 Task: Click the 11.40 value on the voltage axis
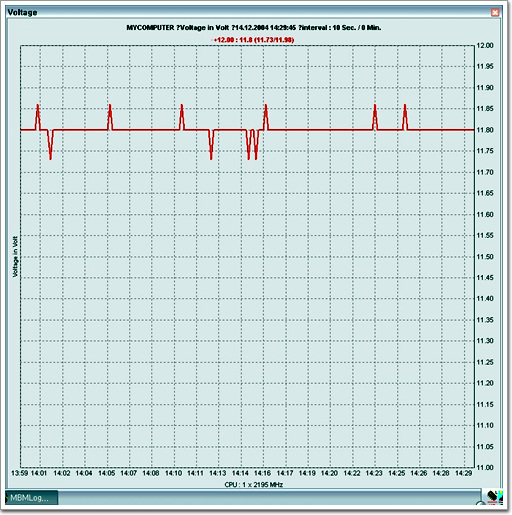click(x=485, y=299)
